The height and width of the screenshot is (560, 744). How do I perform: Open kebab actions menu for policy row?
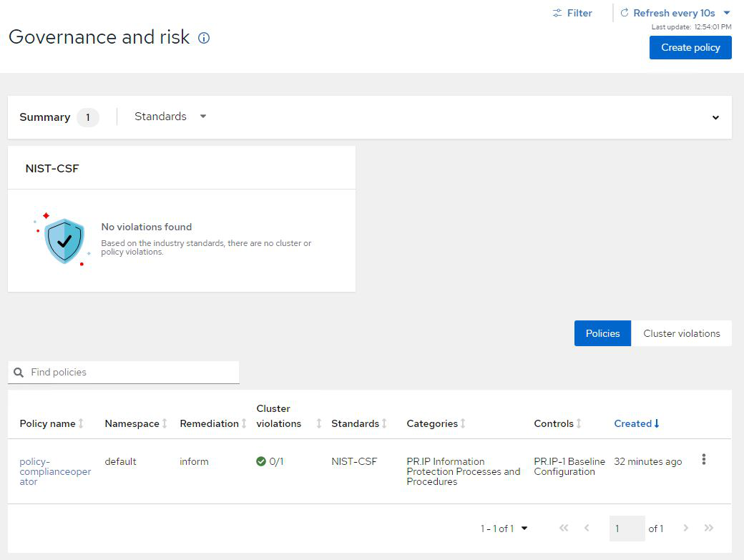point(704,459)
